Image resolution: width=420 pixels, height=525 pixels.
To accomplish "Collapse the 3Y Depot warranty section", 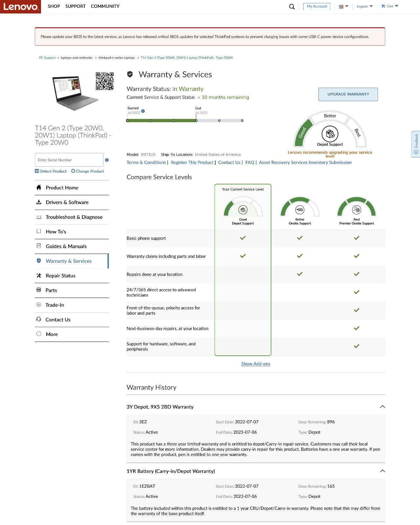I will (382, 407).
